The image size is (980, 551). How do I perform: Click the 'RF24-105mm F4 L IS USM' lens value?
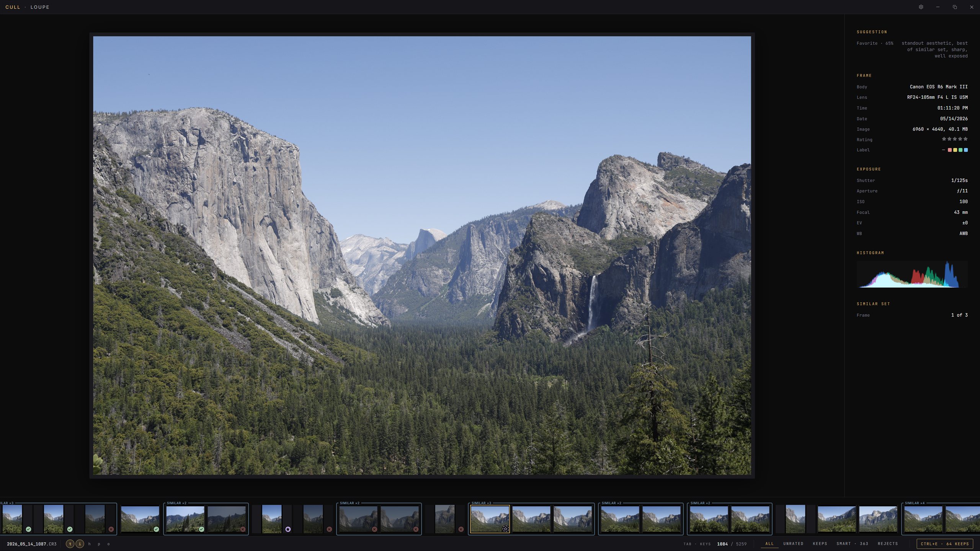tap(937, 97)
